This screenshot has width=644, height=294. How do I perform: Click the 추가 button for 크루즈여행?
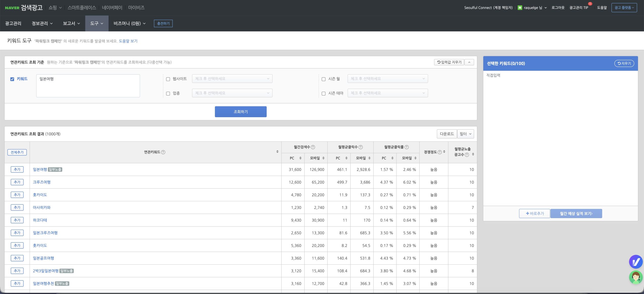pyautogui.click(x=17, y=182)
